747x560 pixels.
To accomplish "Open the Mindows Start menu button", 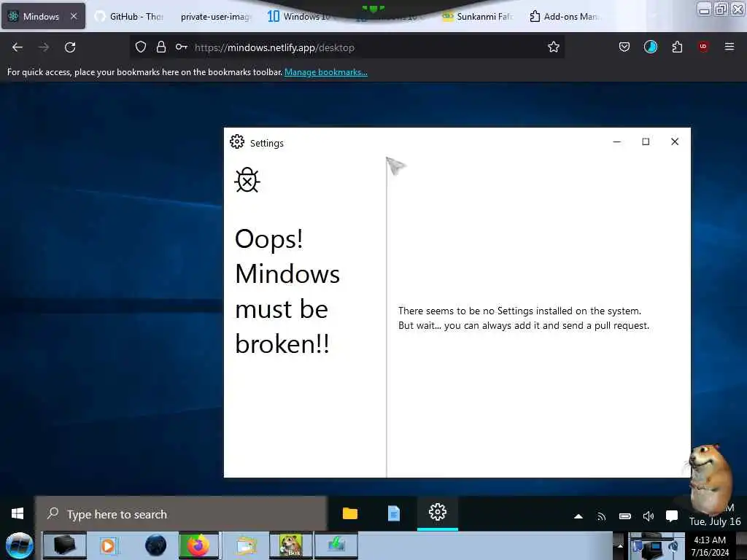I will coord(18,513).
